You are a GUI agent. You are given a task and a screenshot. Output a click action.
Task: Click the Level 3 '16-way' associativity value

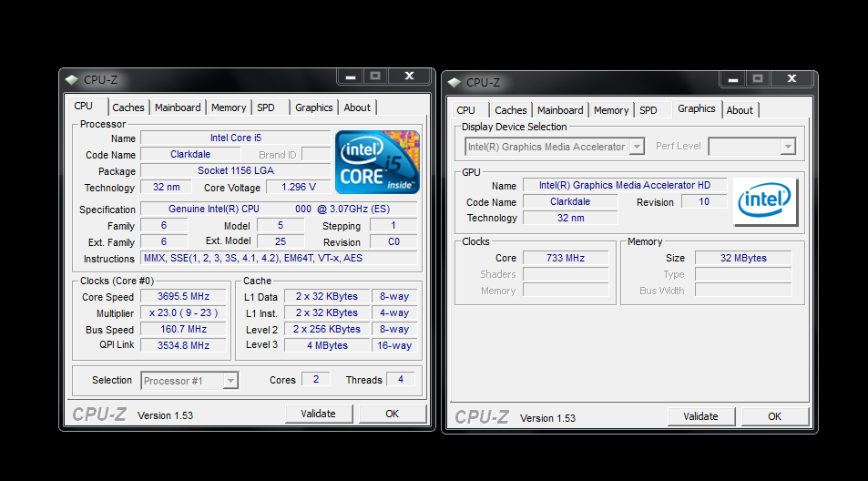(394, 345)
